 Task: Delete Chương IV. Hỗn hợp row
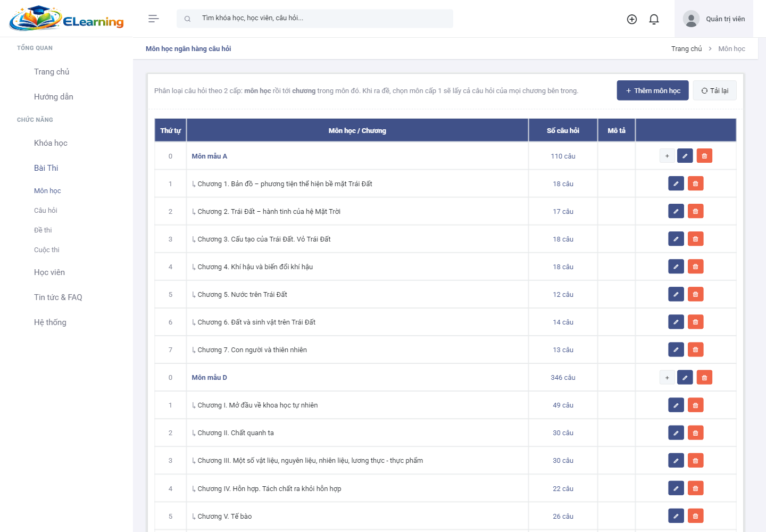[696, 488]
